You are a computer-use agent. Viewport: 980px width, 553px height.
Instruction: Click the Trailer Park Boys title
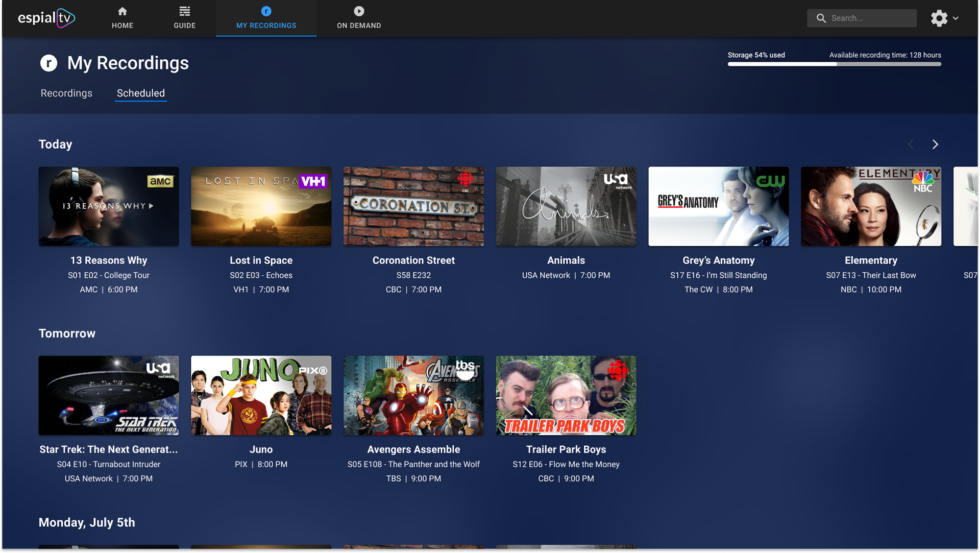coord(566,449)
